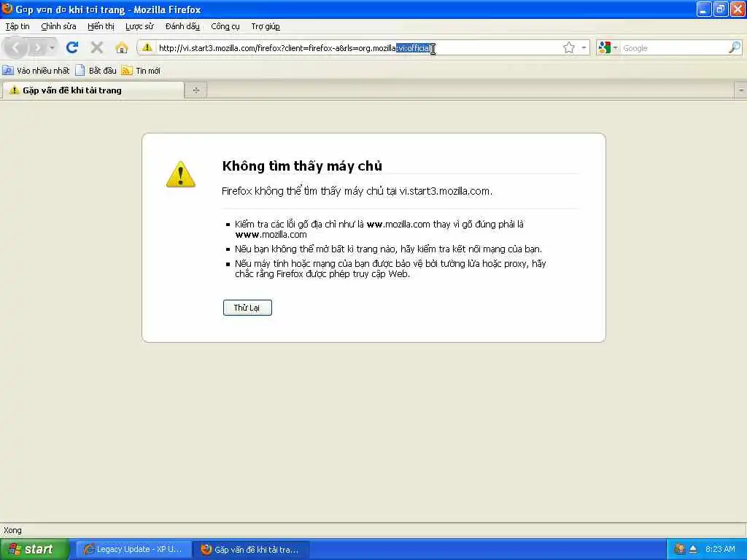
Task: Open the Lược sử menu
Action: 139,27
